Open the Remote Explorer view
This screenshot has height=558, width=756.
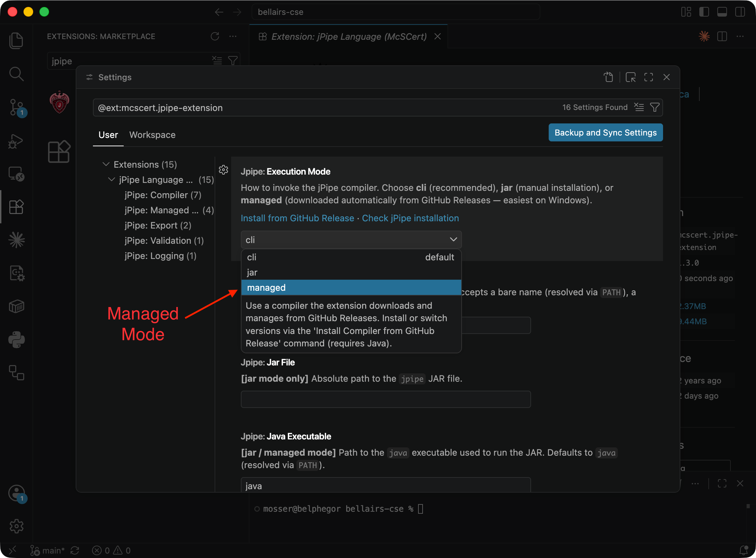(x=16, y=174)
